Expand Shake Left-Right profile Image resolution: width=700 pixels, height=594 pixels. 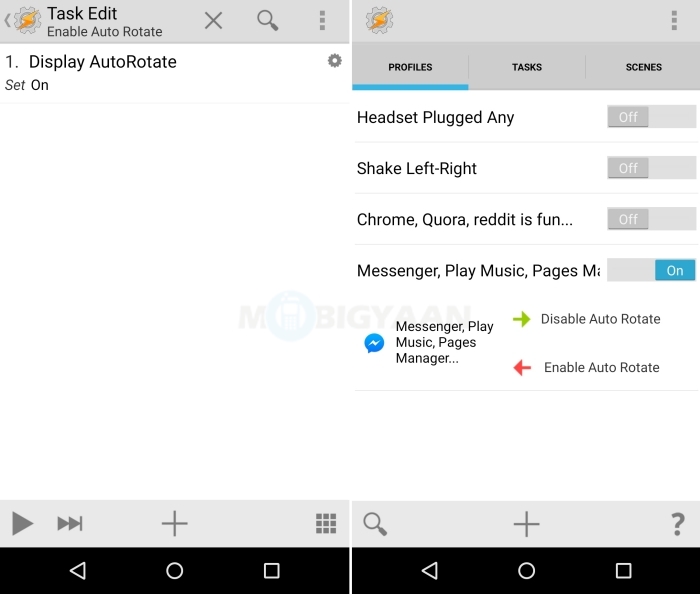tap(417, 168)
